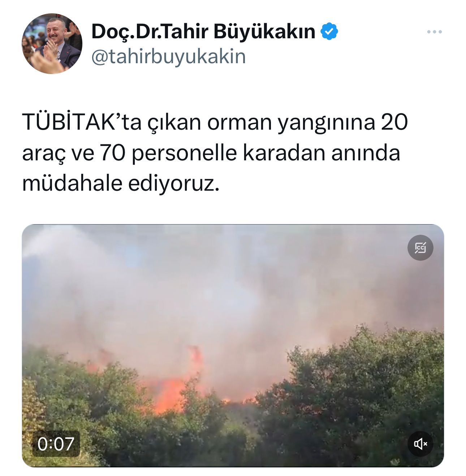
Task: Visit the @tahirbuyukakin handle link
Action: tap(168, 57)
